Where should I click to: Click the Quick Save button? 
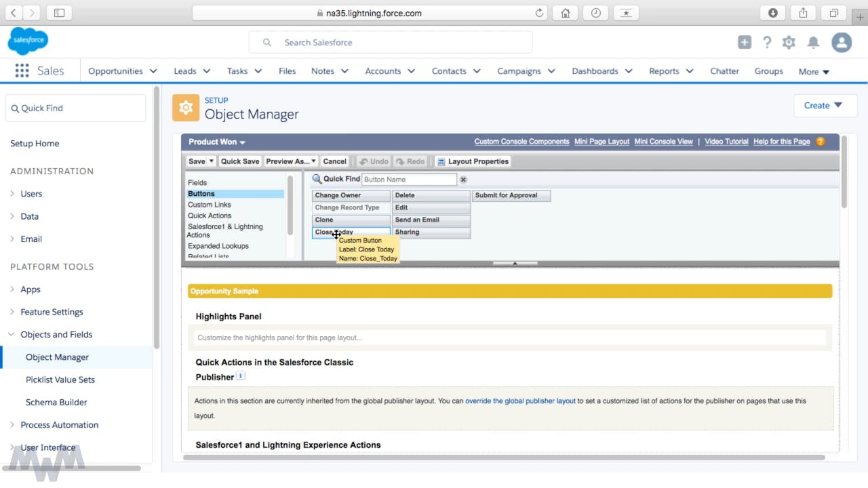click(x=240, y=161)
